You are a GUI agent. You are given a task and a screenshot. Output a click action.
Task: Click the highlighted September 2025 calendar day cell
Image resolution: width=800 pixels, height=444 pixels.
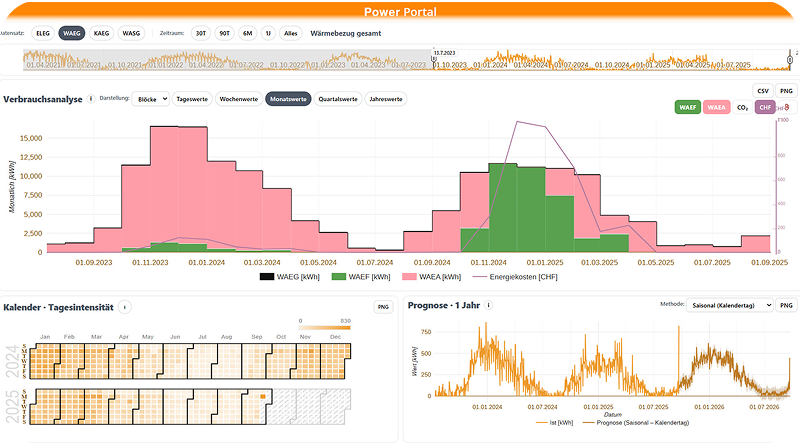pyautogui.click(x=263, y=397)
